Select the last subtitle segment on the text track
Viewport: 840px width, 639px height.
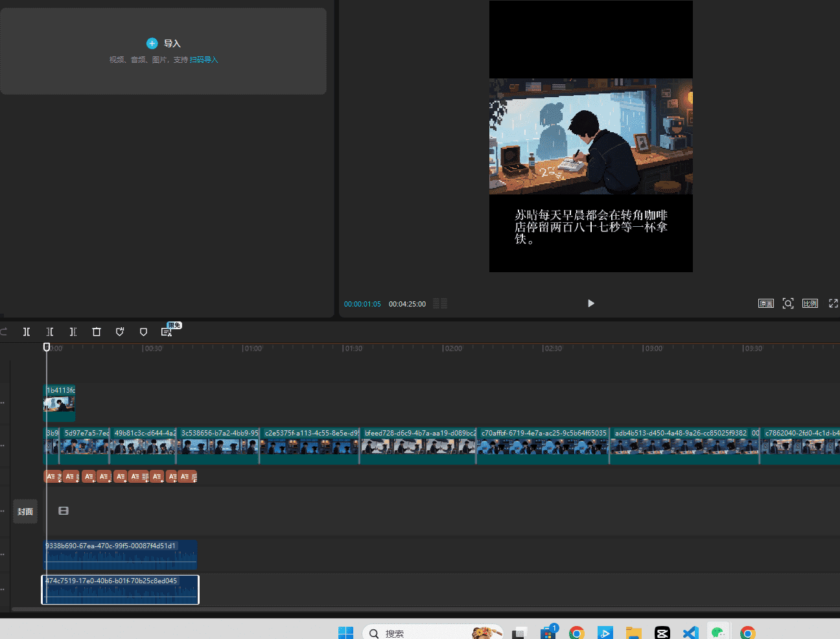click(x=188, y=477)
